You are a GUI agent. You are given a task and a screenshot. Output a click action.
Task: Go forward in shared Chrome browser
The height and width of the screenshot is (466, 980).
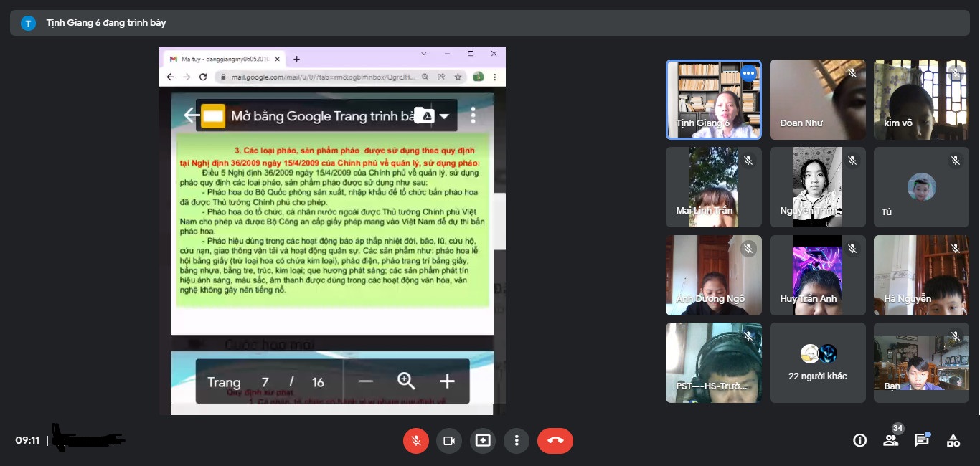click(x=186, y=77)
